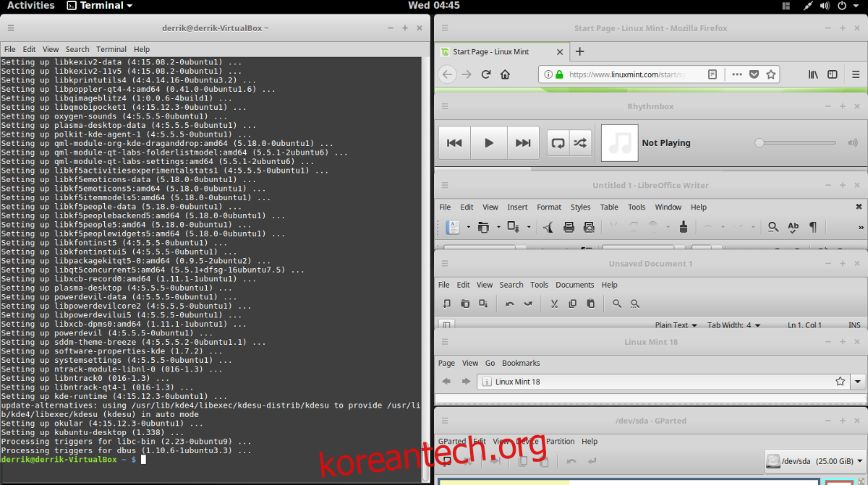Close the Start Page - Linux Mint tab

[x=559, y=52]
